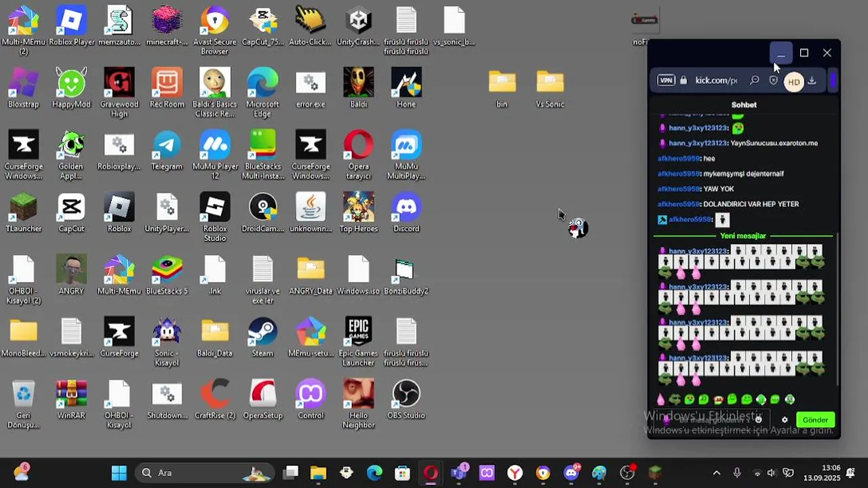Select the BonziBuddy2 desktop icon
The height and width of the screenshot is (488, 868).
click(x=406, y=275)
